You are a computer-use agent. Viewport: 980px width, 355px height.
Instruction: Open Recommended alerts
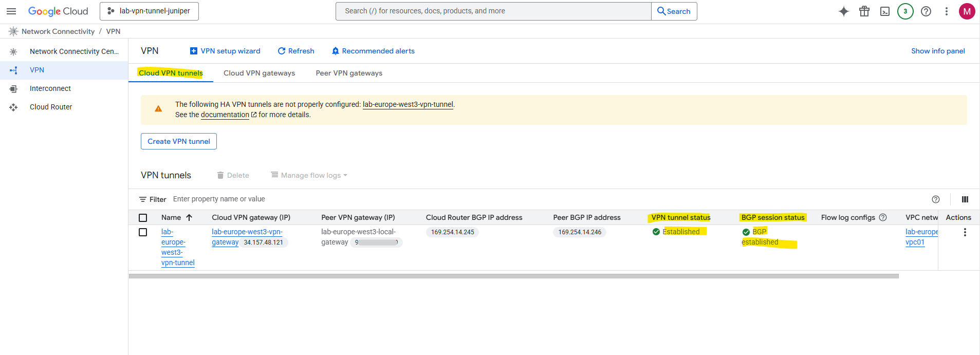(x=373, y=51)
